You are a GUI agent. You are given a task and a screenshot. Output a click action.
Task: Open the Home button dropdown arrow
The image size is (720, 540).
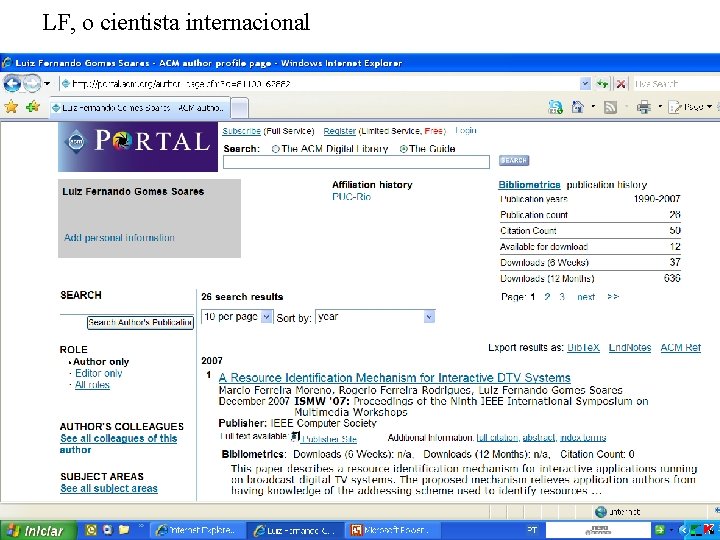(593, 107)
